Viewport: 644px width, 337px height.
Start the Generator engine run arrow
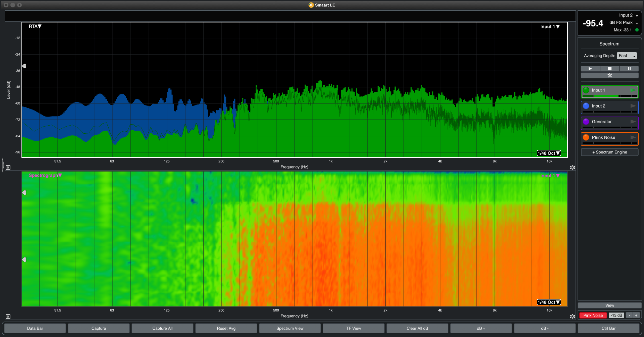click(633, 122)
